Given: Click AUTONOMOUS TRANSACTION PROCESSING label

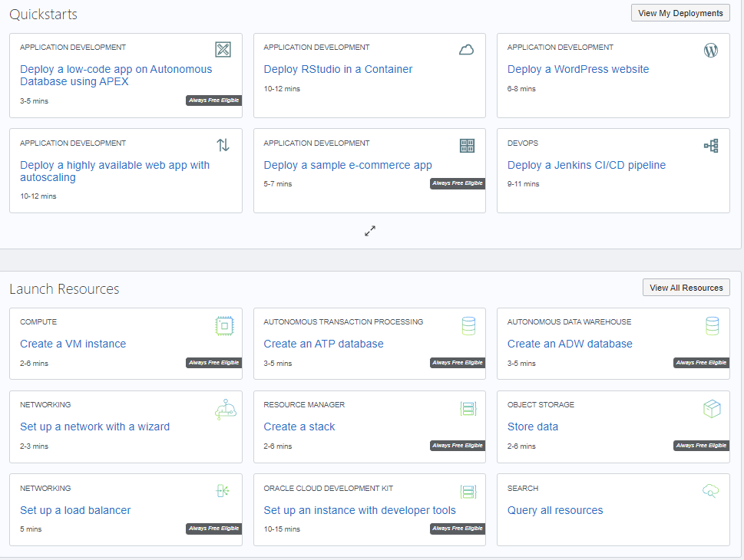Looking at the screenshot, I should 343,322.
